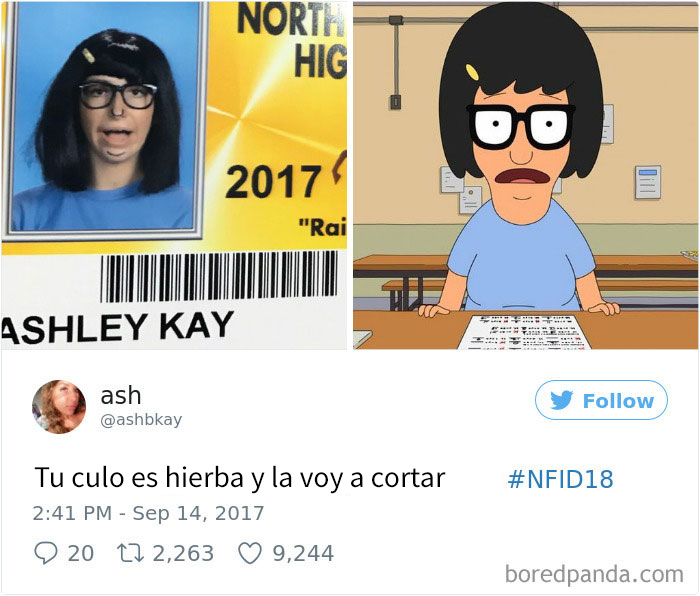
Task: Open the @ashbkay handle link
Action: [141, 420]
